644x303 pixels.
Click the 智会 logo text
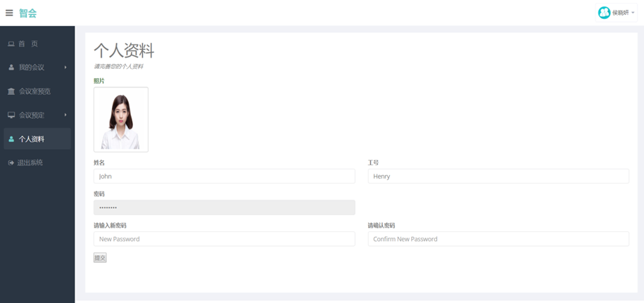pos(28,13)
